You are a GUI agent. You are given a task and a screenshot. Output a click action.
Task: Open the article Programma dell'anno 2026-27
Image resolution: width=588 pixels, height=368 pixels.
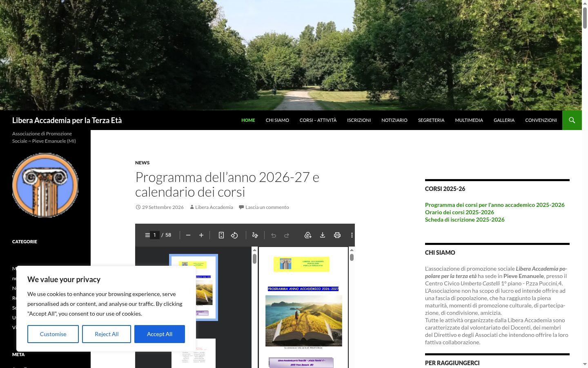(227, 184)
